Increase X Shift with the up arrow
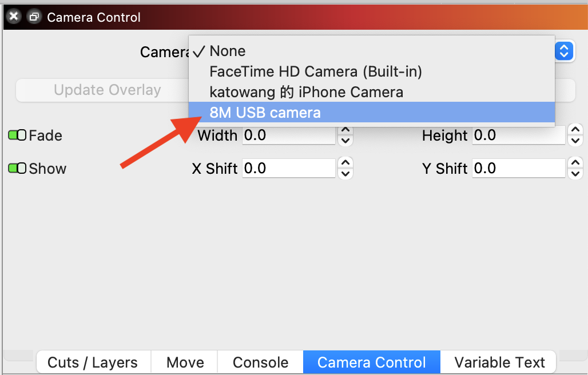Image resolution: width=588 pixels, height=375 pixels. (x=345, y=163)
